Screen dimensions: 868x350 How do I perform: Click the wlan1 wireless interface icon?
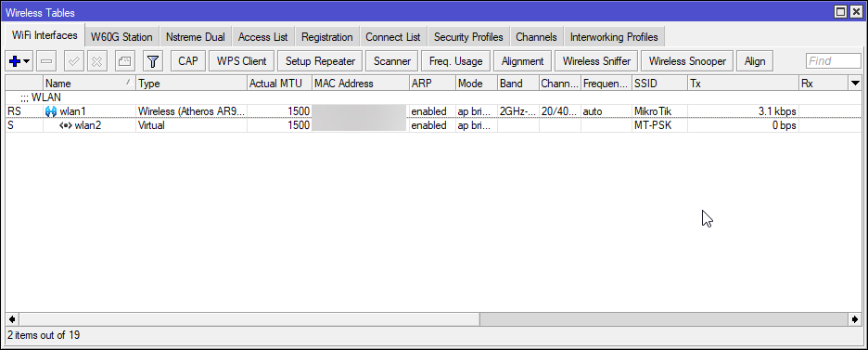50,111
